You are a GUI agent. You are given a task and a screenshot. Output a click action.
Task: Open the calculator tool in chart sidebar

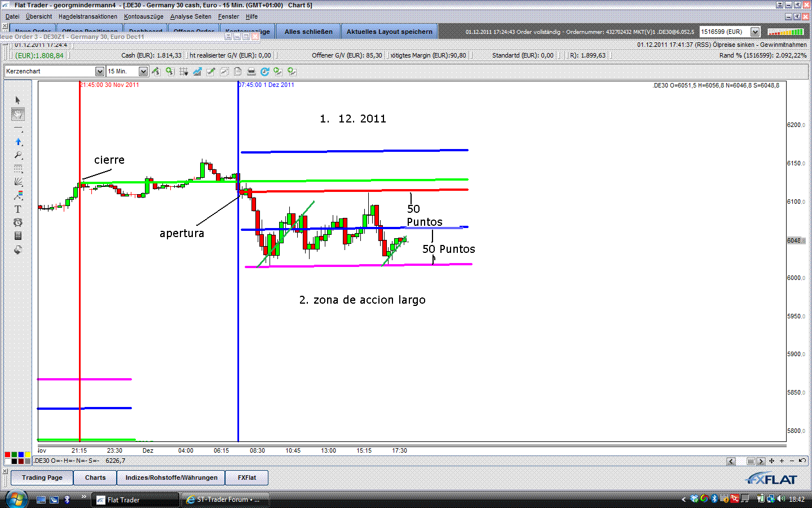[17, 236]
